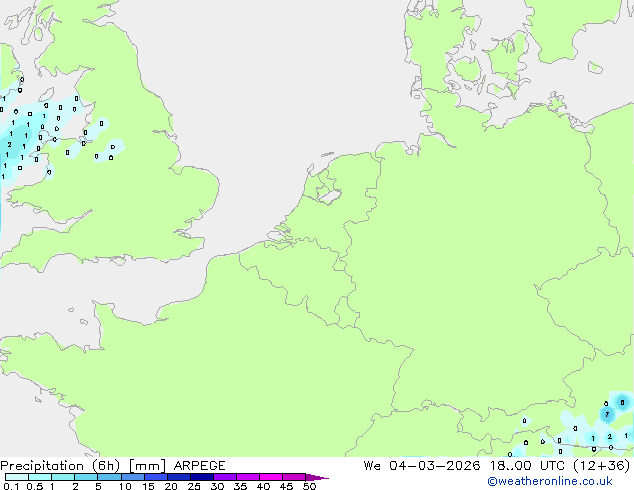Click the '50' legend scale label
The width and height of the screenshot is (634, 490).
coord(309,486)
